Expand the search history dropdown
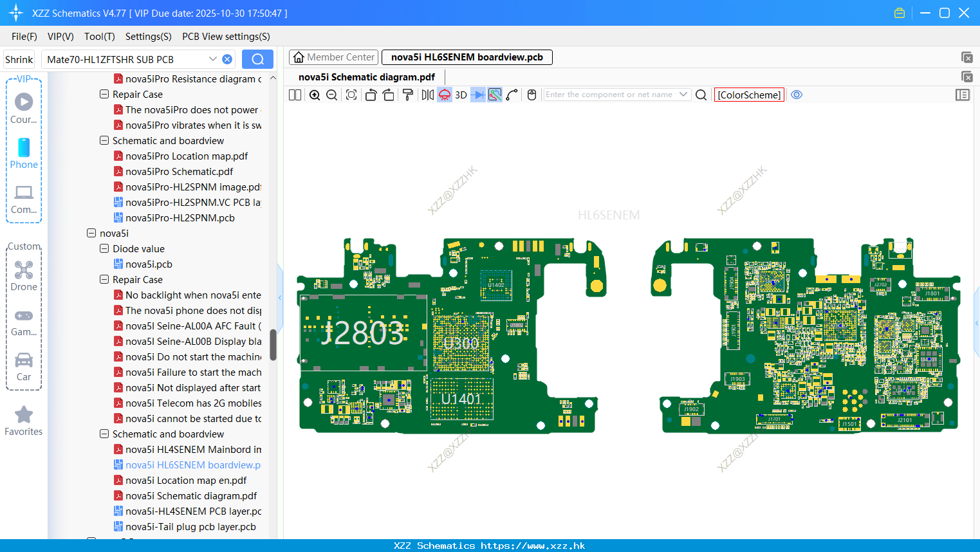Image resolution: width=980 pixels, height=552 pixels. click(x=213, y=59)
